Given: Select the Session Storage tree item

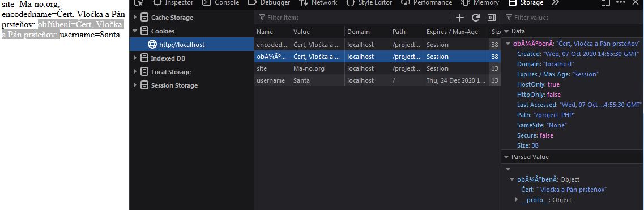Looking at the screenshot, I should click(x=174, y=85).
